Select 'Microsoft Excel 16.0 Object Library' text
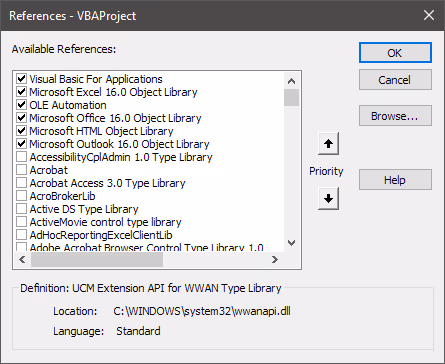 [x=113, y=92]
